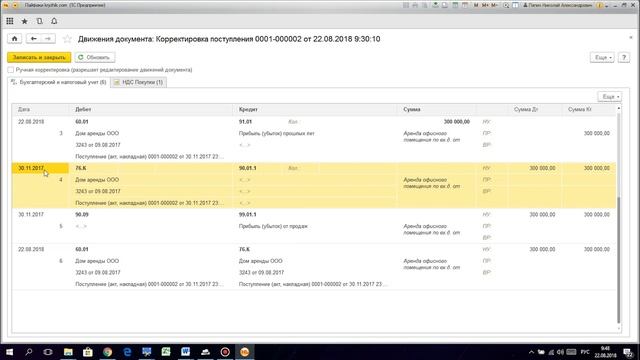Click the Дебет column header

pos(83,109)
